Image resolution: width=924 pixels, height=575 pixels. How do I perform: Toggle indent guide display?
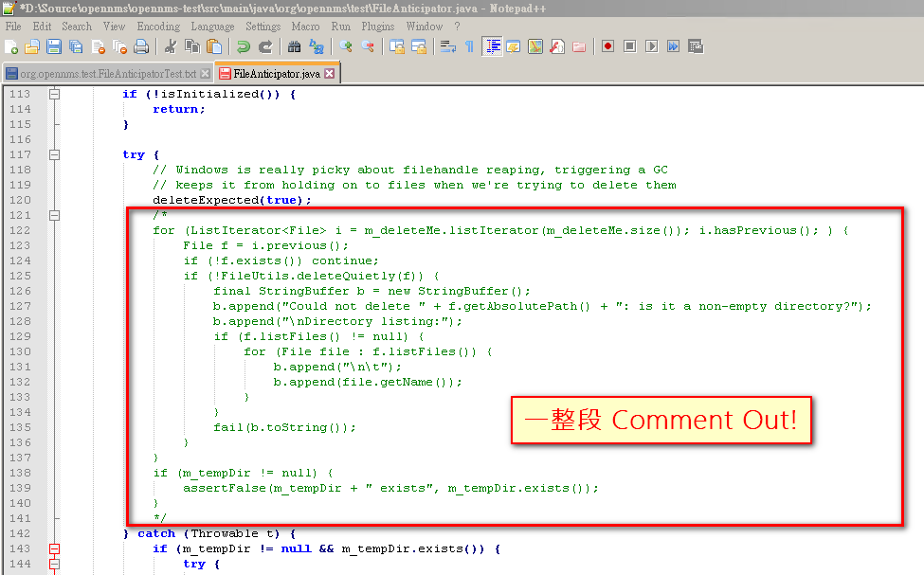(492, 46)
